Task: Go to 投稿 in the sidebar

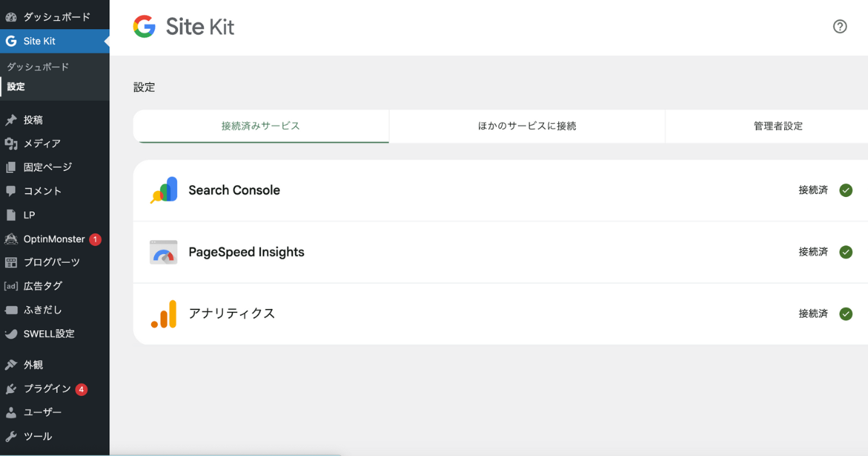Action: point(33,120)
